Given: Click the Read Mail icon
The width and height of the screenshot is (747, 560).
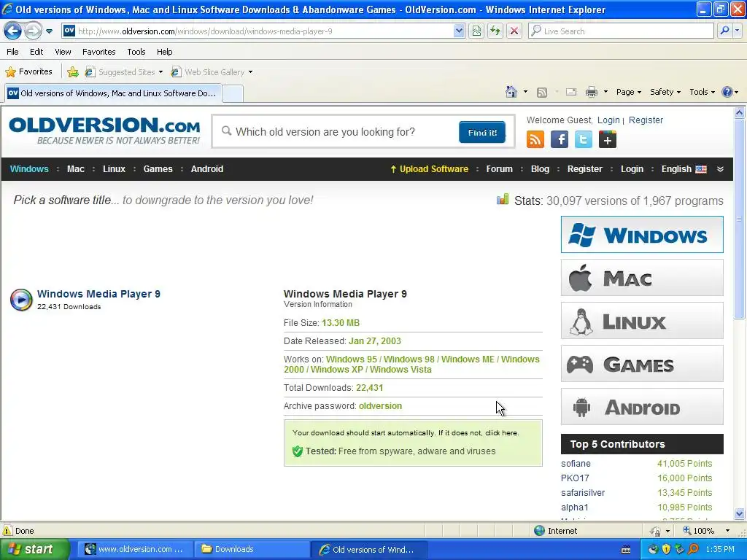Looking at the screenshot, I should (x=571, y=92).
